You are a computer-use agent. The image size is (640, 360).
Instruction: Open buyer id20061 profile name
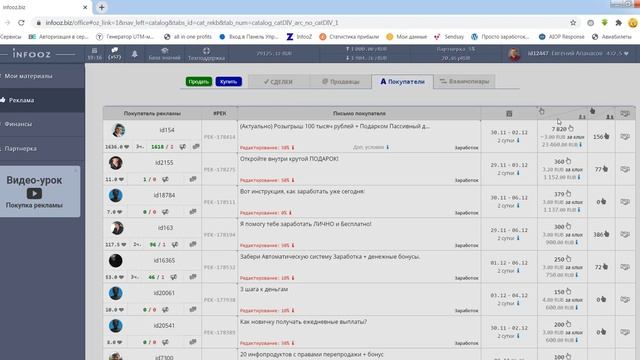[x=164, y=293]
